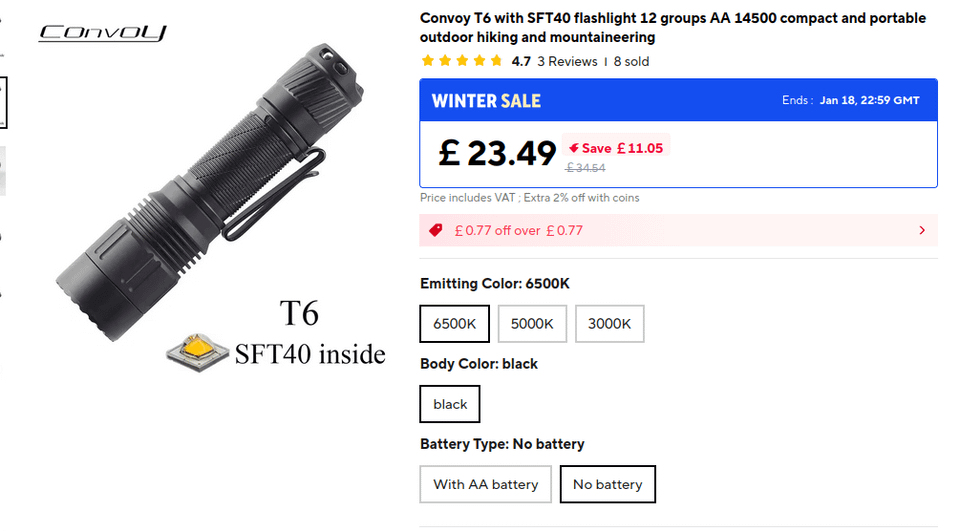Screen dimensions: 960x532
Task: Choose the With AA battery option
Action: 485,484
